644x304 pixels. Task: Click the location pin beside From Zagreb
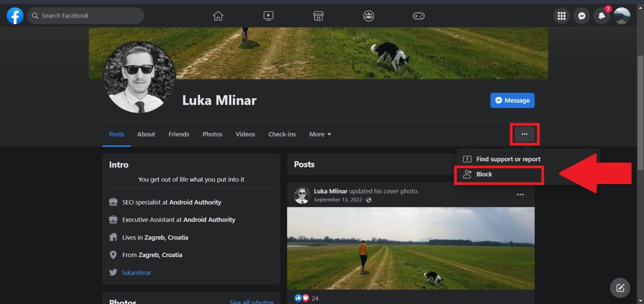(113, 255)
